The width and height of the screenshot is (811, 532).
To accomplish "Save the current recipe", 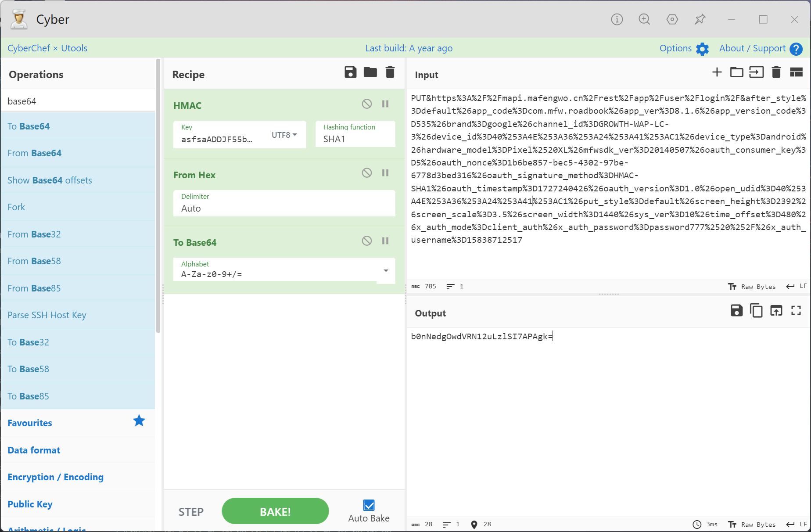I will pyautogui.click(x=350, y=72).
